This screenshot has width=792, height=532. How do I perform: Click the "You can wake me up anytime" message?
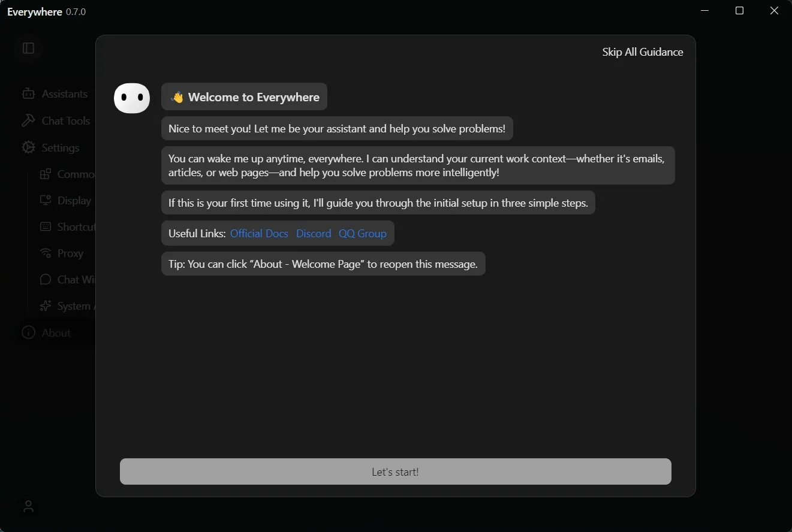click(x=418, y=165)
